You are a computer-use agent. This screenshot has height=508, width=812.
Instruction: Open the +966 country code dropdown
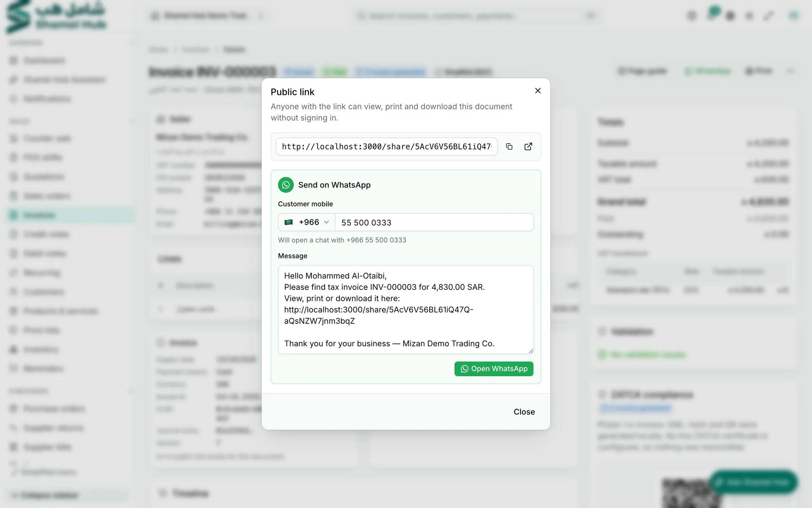(307, 222)
